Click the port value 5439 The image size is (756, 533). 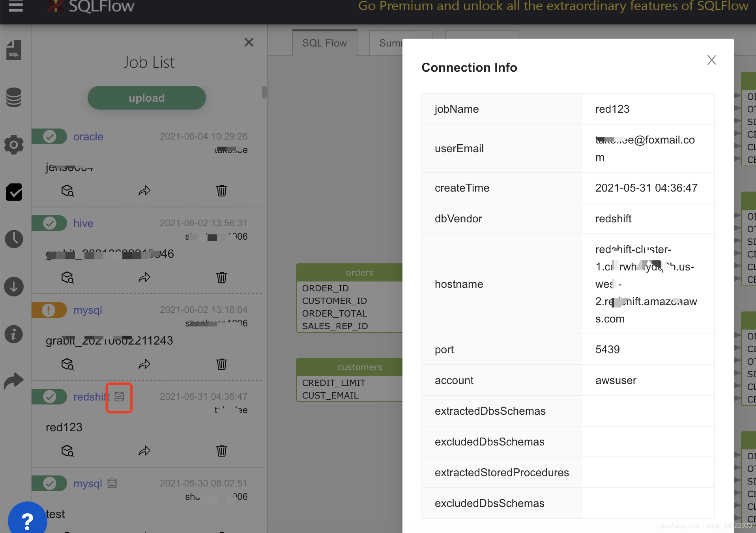click(607, 350)
